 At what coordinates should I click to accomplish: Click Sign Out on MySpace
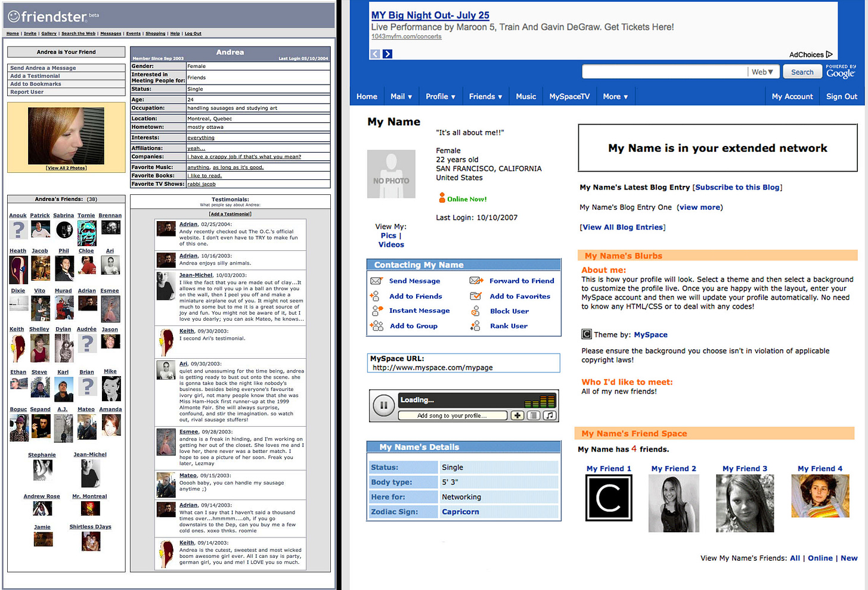tap(842, 96)
